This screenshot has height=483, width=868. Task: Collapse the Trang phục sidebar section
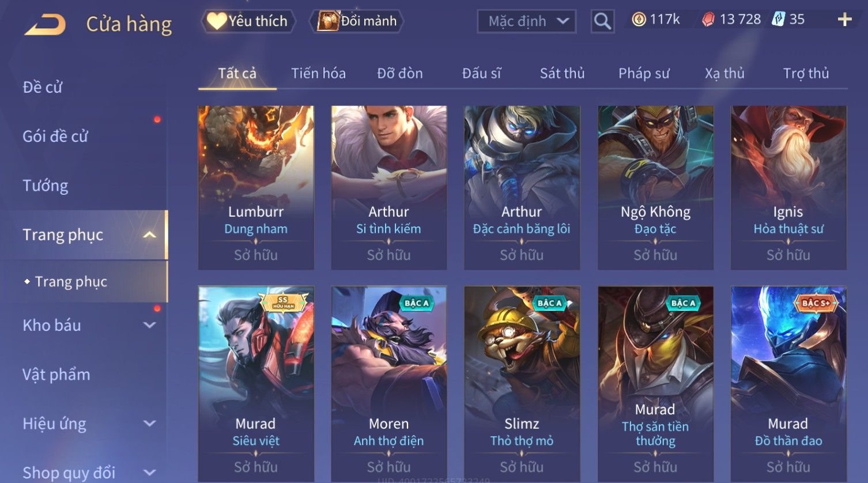click(149, 235)
